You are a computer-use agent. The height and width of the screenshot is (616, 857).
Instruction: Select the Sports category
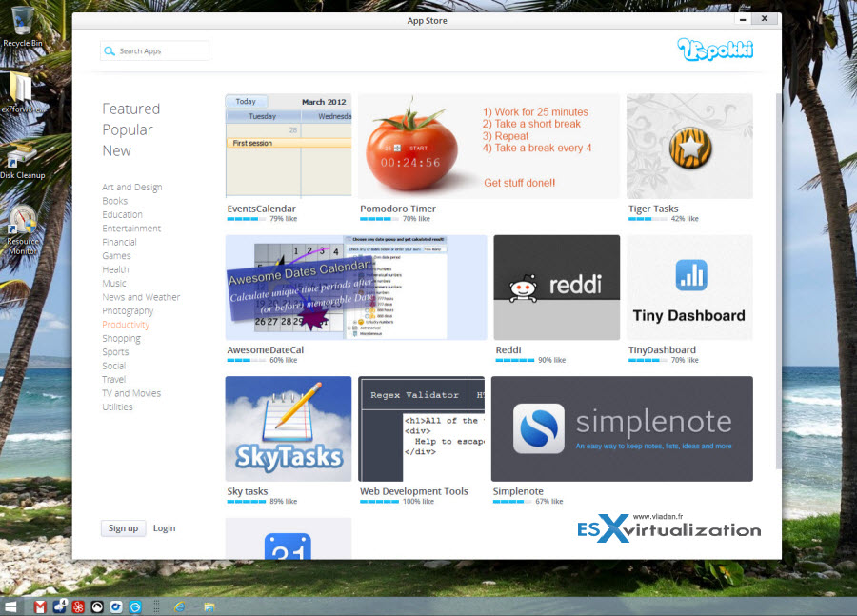tap(115, 352)
